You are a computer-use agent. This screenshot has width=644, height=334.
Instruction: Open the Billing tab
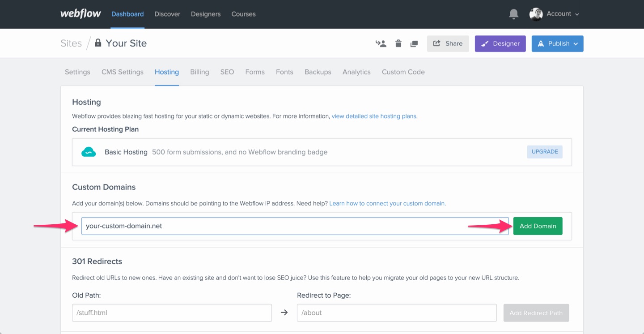point(199,72)
